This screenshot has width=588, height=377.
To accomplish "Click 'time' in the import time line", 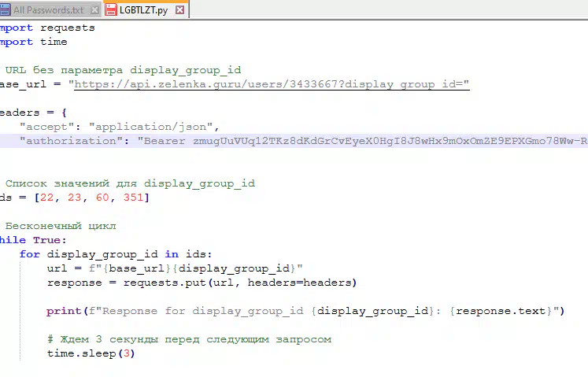I will click(54, 42).
